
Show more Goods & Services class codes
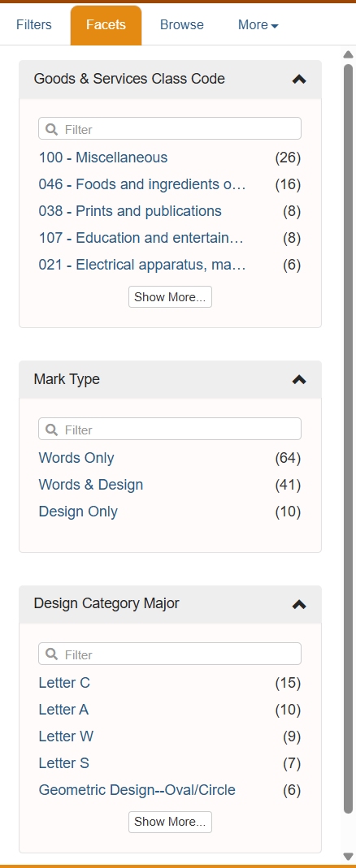[x=170, y=296]
